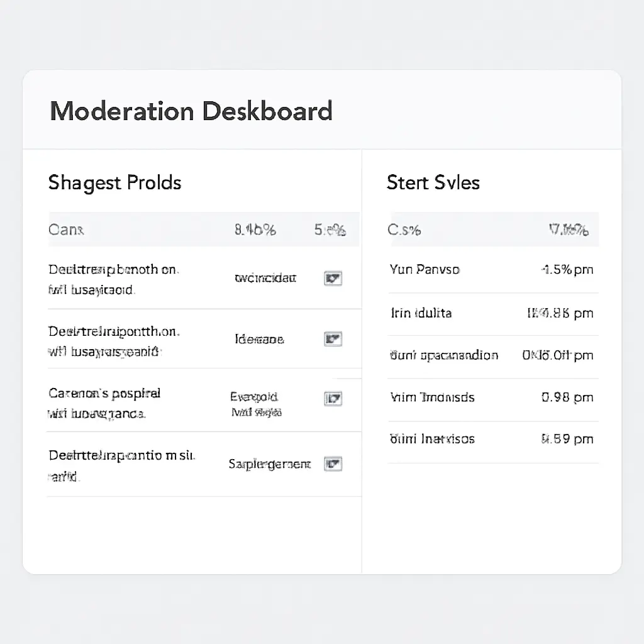Viewport: 644px width, 644px height.
Task: Open the Buni spacanandion entry
Action: (443, 355)
